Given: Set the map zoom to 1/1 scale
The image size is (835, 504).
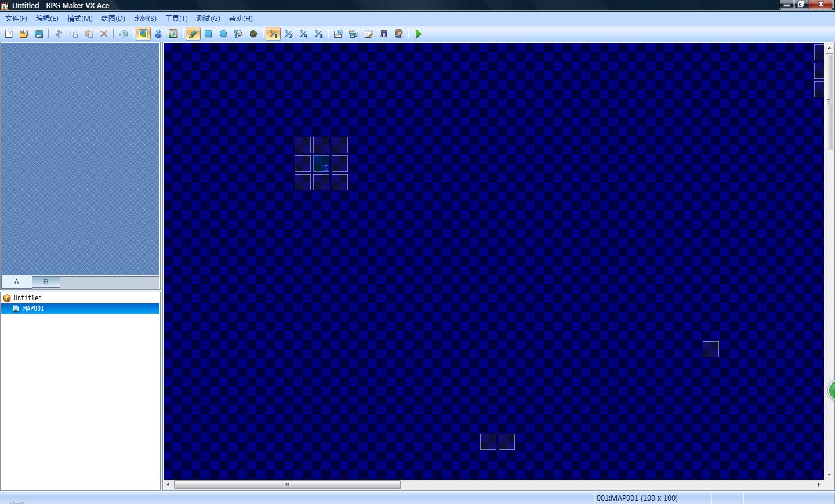Looking at the screenshot, I should click(x=273, y=34).
